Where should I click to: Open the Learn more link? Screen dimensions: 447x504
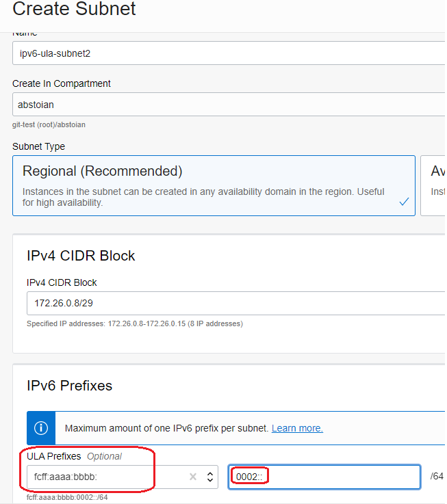(x=297, y=428)
